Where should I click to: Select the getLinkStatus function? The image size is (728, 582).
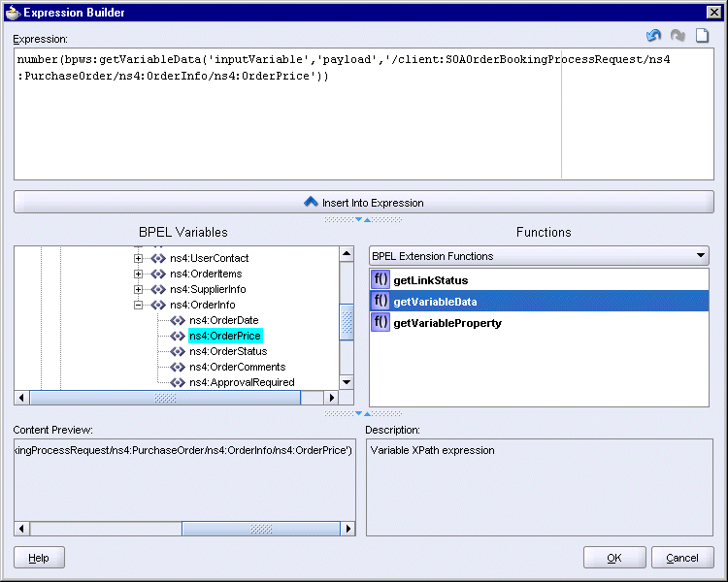(539, 280)
